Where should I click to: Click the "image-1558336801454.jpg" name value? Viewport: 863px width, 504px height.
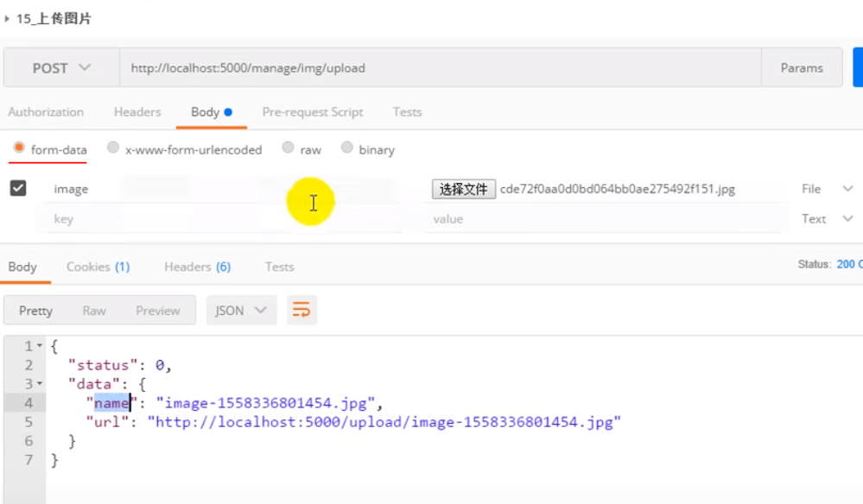point(265,403)
